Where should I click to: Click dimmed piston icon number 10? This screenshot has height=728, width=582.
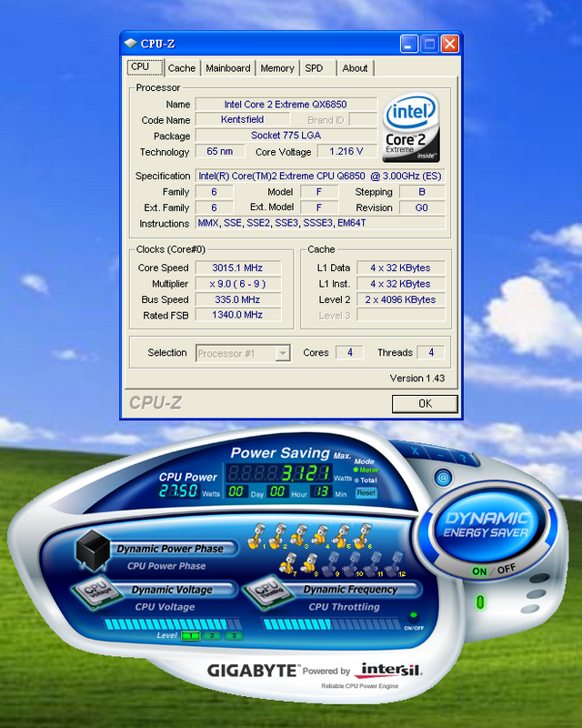pyautogui.click(x=352, y=563)
